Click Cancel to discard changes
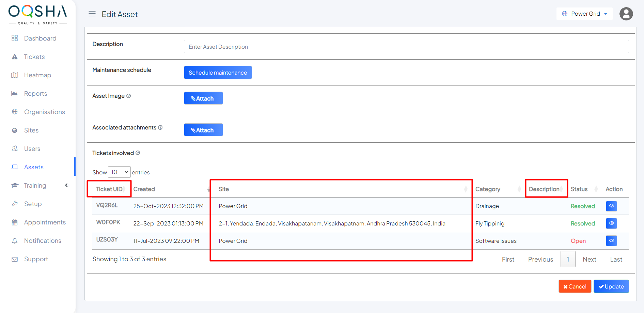Screen dimensions: 644x313 tap(575, 286)
